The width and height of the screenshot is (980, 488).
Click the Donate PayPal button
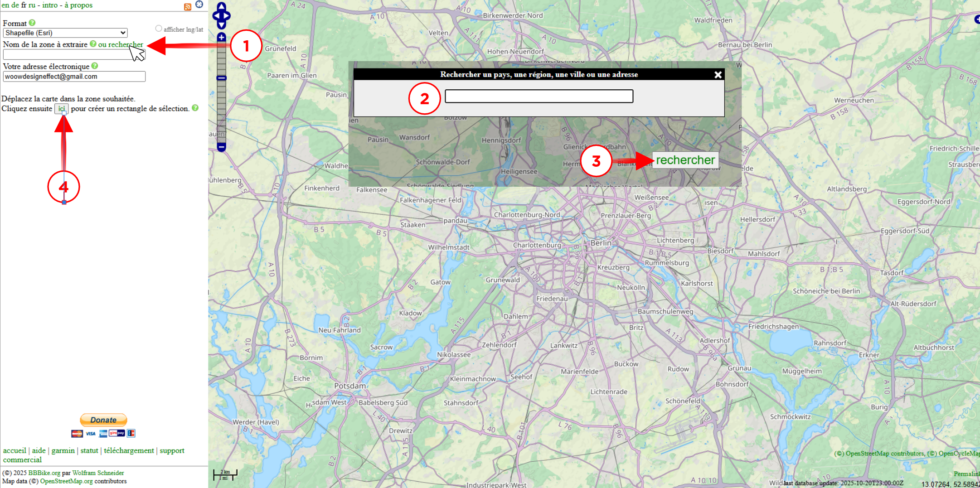pyautogui.click(x=103, y=420)
